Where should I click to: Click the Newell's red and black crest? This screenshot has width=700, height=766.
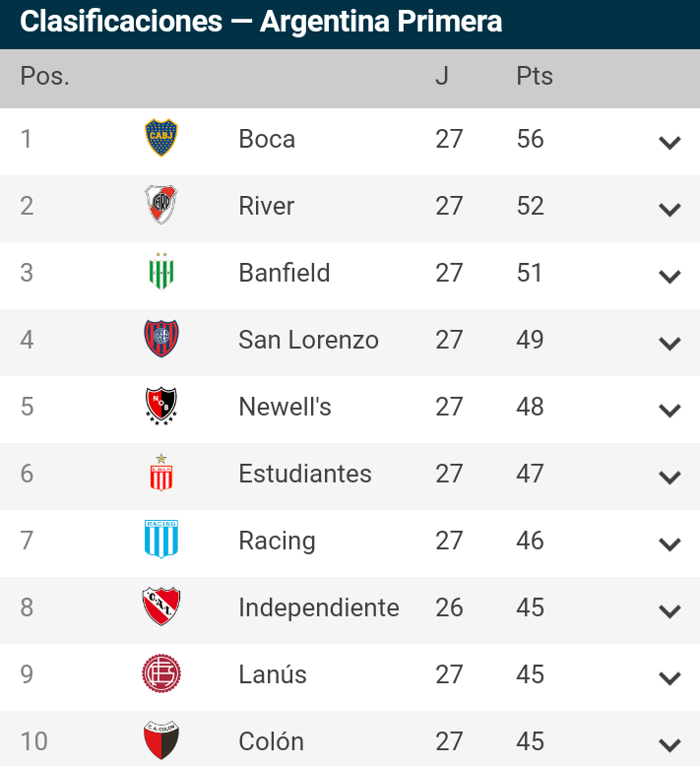click(161, 406)
